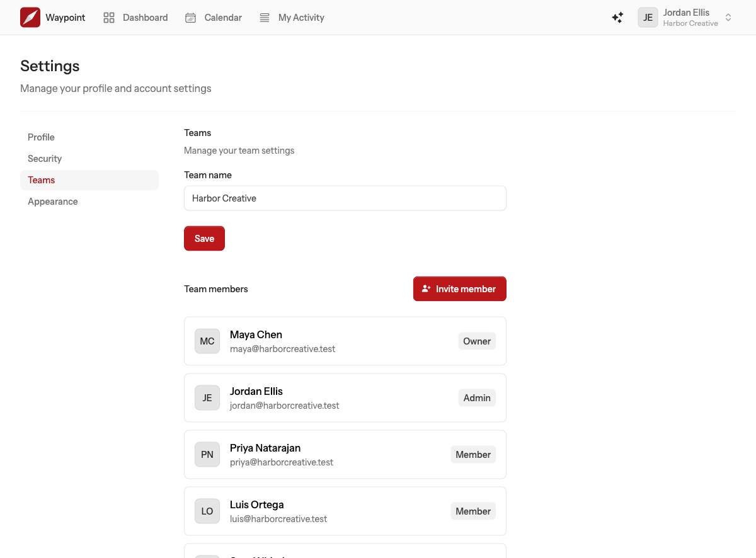Switch to Security settings tab
Viewport: 756px width, 558px height.
[89, 159]
